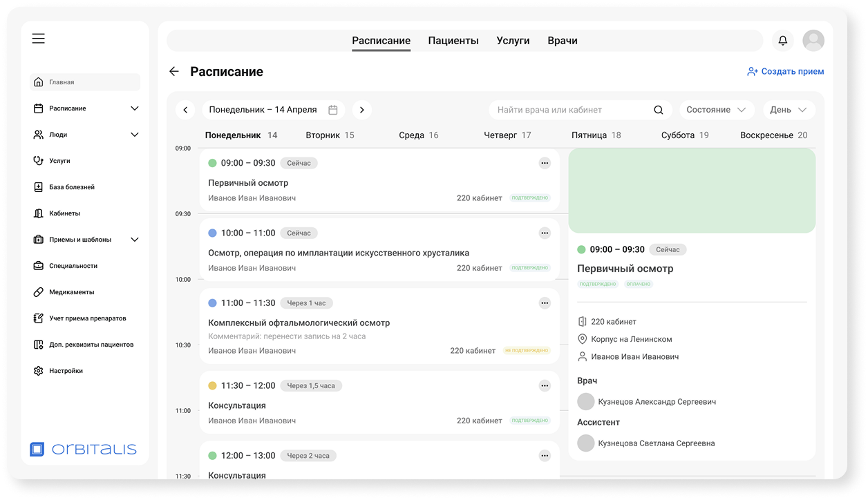Switch to the Услуги top tab
Screen dimensions: 868x500
(513, 41)
